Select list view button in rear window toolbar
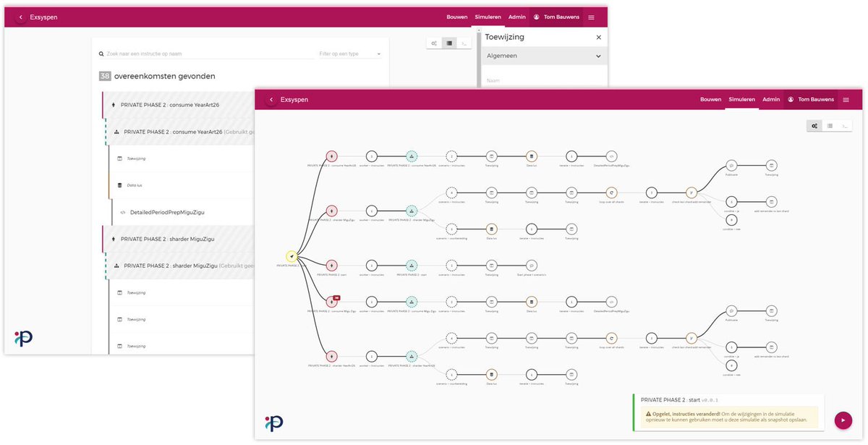Screen dimensions: 868x445 click(449, 43)
